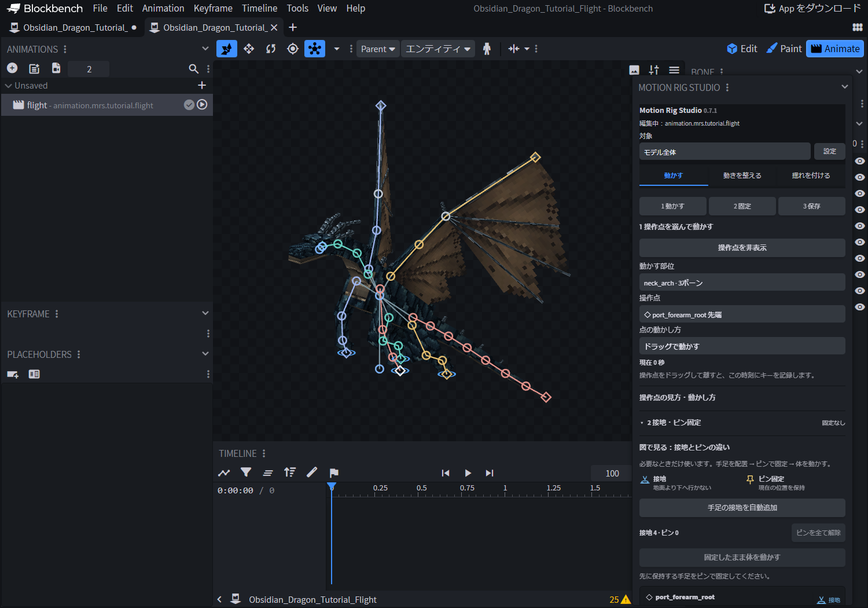This screenshot has width=868, height=608.
Task: Switch to the 動きを整える tab
Action: (x=742, y=175)
